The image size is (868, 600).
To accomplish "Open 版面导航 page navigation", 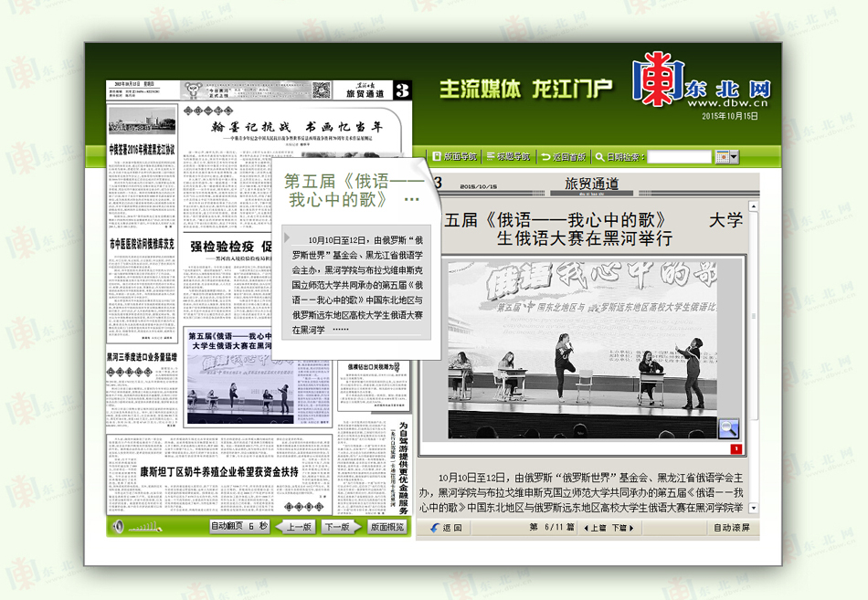I will point(455,157).
